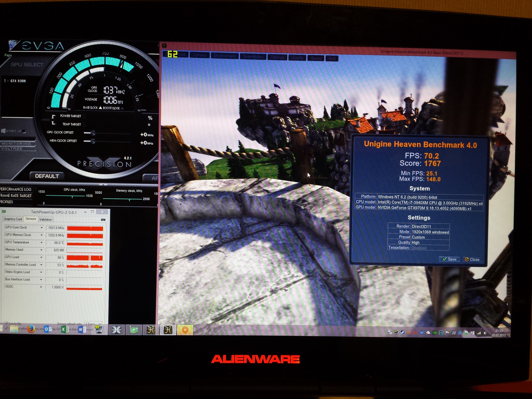Screen dimensions: 532x399
Task: Click the volume speaker tray icon
Action: click(485, 333)
